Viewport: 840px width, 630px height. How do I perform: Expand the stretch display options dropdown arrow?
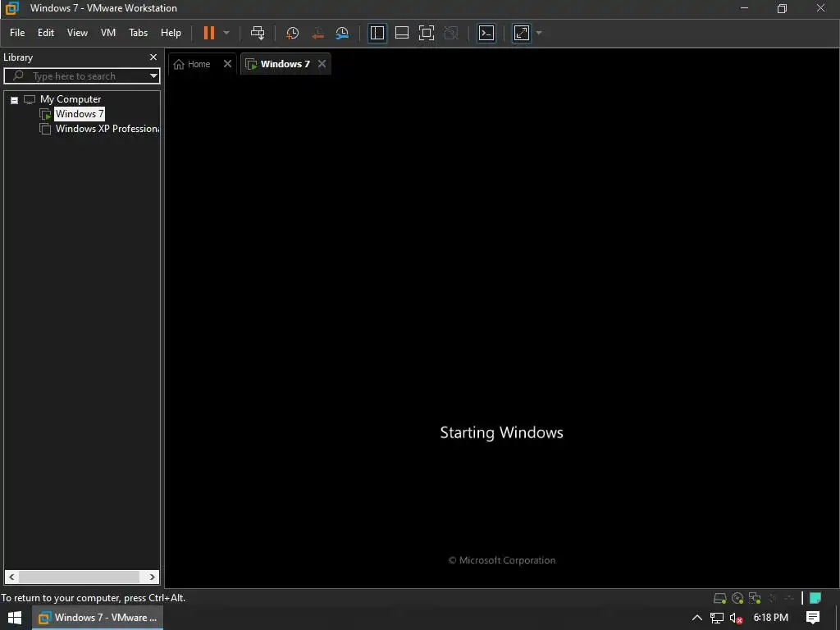(539, 33)
